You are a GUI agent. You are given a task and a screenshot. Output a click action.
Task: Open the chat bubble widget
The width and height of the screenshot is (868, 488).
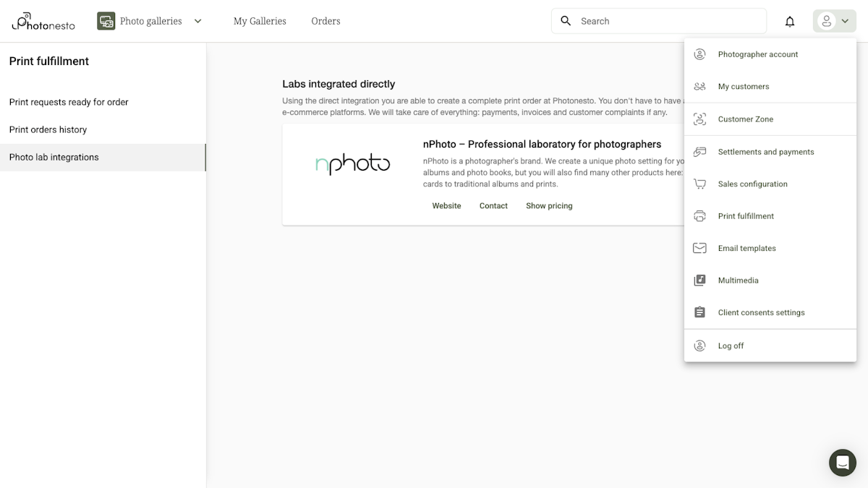coord(842,463)
